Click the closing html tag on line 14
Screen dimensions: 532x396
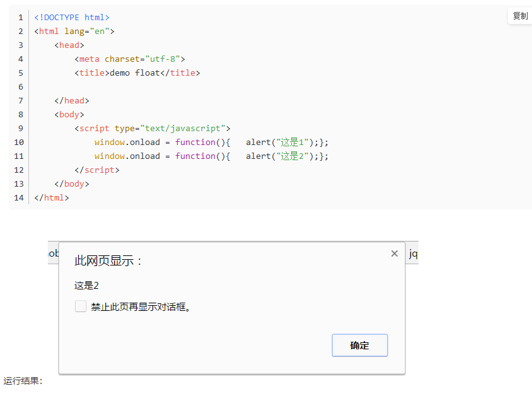point(51,197)
